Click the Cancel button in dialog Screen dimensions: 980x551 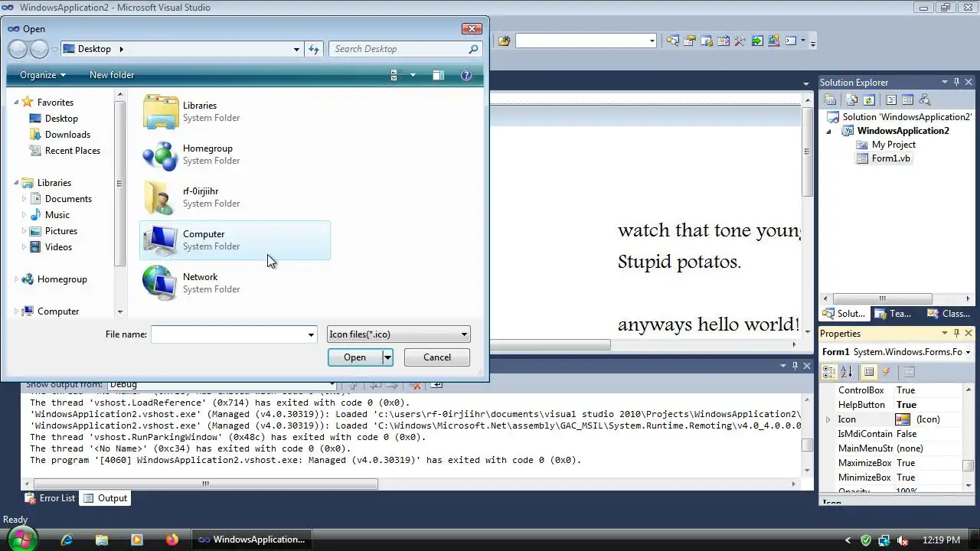437,357
